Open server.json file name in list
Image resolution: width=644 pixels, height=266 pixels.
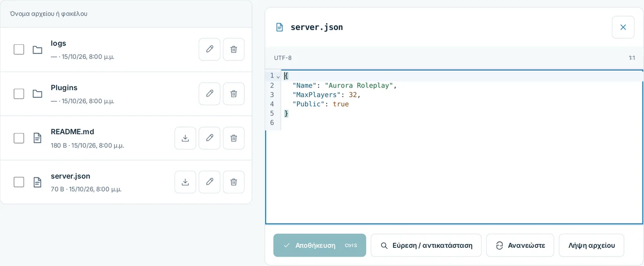coord(70,176)
